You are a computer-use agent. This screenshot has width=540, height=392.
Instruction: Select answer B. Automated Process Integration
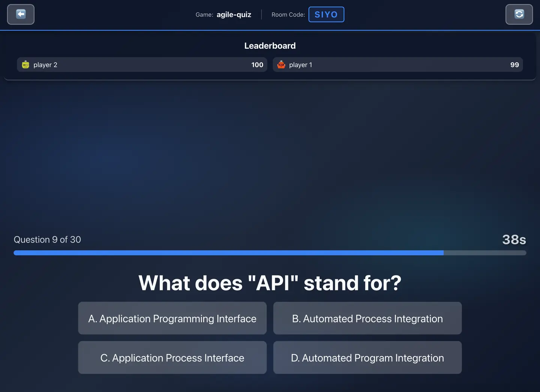[x=367, y=318]
